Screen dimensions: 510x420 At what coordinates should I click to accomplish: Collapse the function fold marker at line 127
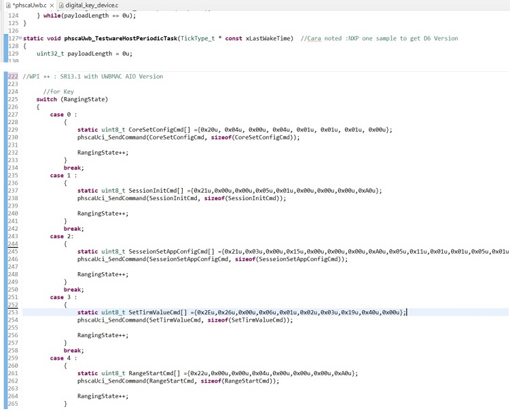(x=20, y=39)
